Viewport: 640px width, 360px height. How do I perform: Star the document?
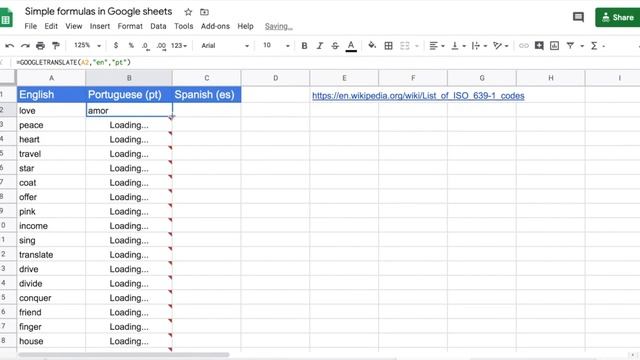(x=188, y=12)
